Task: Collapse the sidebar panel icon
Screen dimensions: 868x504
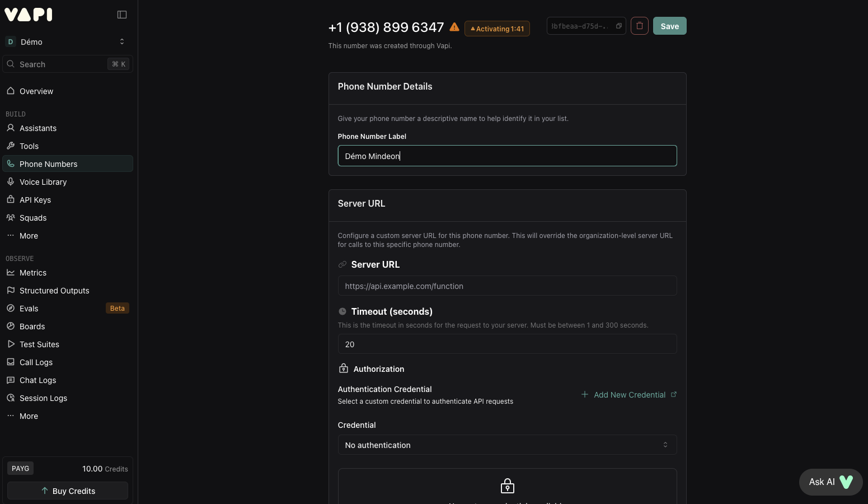Action: 122,15
